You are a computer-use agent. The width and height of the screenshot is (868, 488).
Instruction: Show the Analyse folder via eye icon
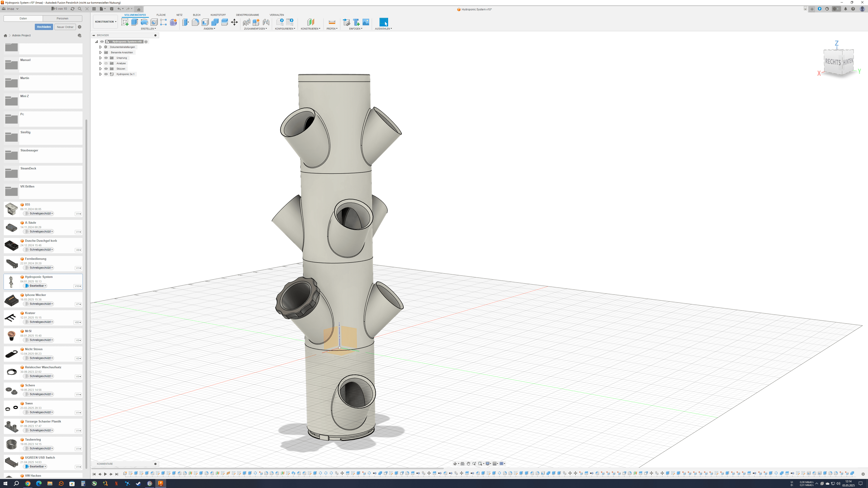point(106,63)
